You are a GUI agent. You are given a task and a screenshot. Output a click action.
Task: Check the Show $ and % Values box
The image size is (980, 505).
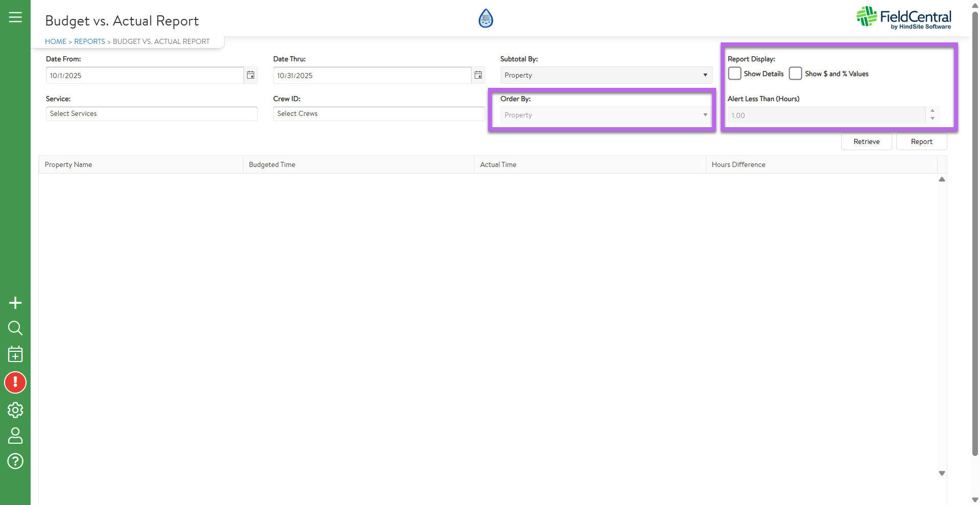coord(795,74)
